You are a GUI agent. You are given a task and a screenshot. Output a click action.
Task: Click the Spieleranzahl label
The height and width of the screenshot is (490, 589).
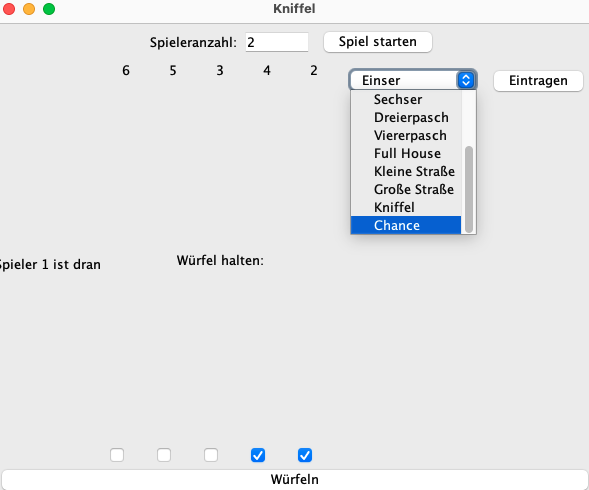coord(193,42)
